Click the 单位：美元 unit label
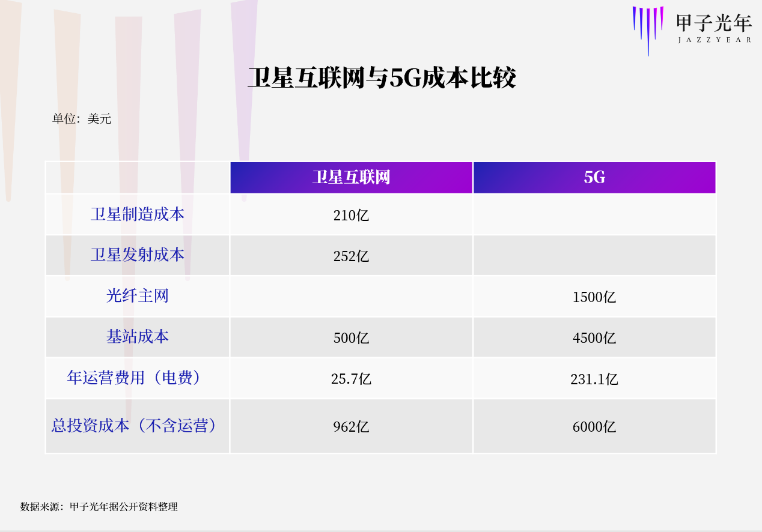The height and width of the screenshot is (532, 762). click(82, 119)
